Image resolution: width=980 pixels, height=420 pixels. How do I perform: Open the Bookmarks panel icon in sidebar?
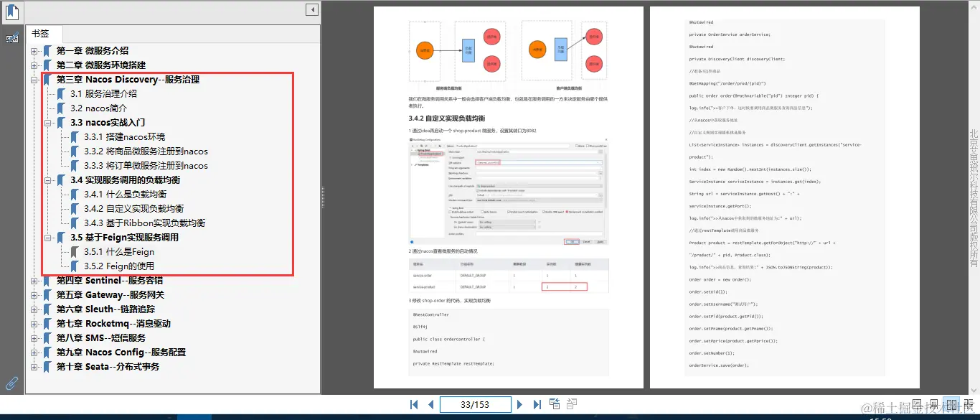pyautogui.click(x=12, y=11)
